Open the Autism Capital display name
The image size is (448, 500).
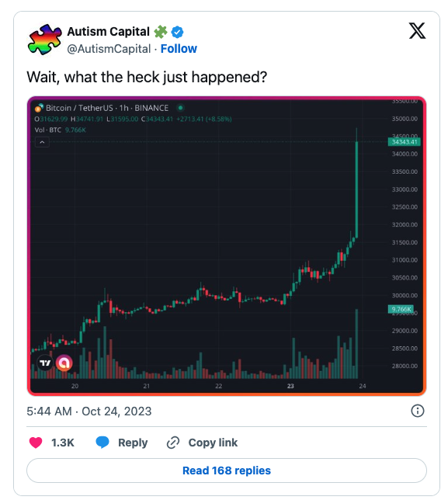108,32
